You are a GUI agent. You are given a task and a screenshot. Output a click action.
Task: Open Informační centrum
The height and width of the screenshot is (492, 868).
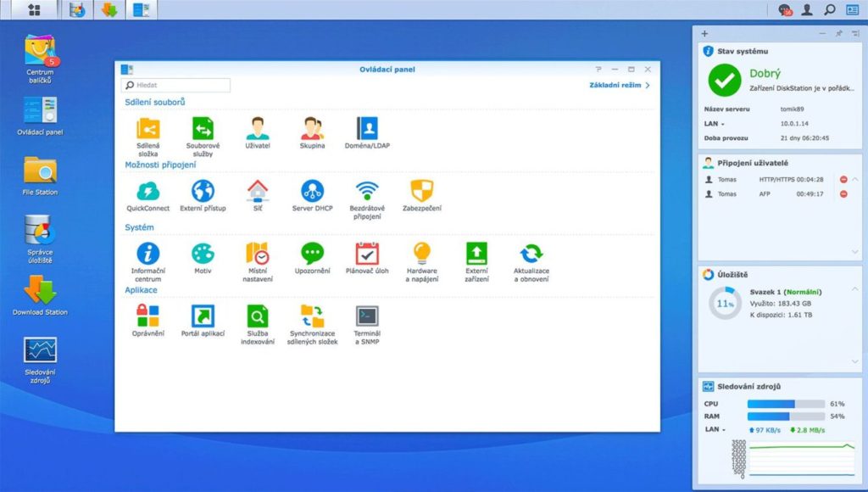(x=147, y=262)
